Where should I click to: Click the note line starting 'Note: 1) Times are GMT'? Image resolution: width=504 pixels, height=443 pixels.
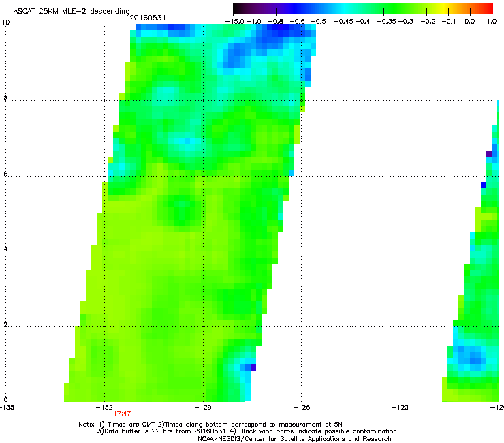coord(210,425)
